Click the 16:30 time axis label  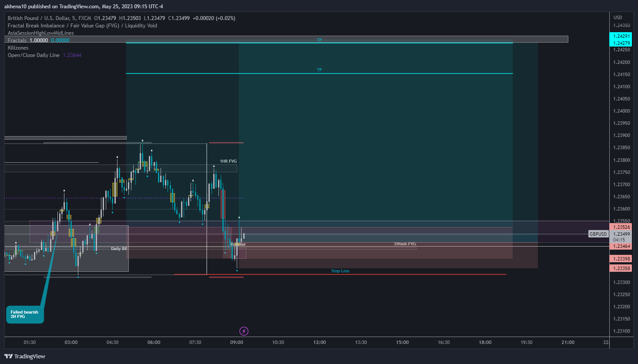tap(443, 342)
